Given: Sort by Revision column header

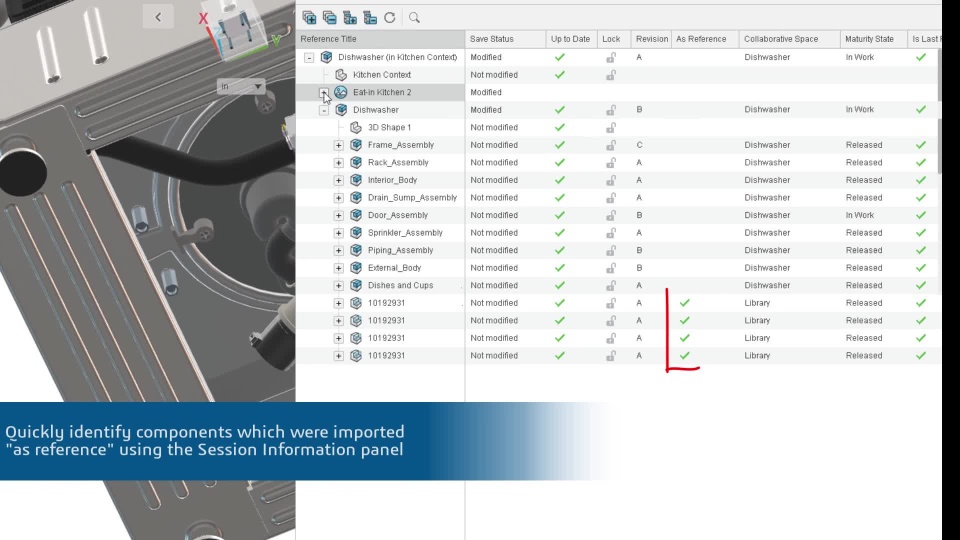Looking at the screenshot, I should tap(651, 39).
